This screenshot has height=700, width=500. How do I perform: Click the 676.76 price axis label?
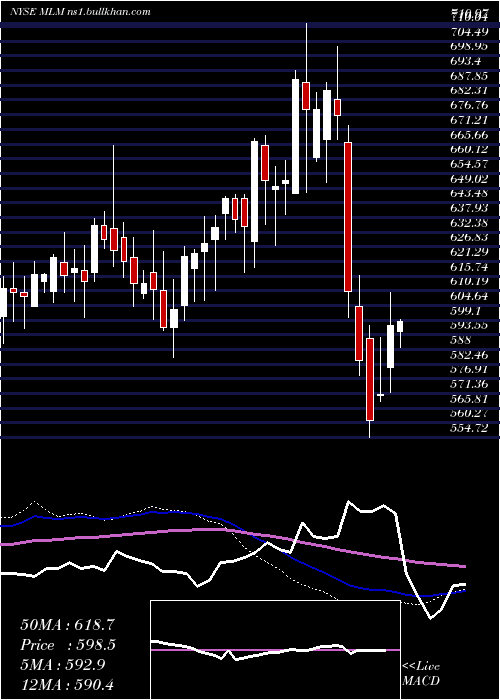coord(470,105)
